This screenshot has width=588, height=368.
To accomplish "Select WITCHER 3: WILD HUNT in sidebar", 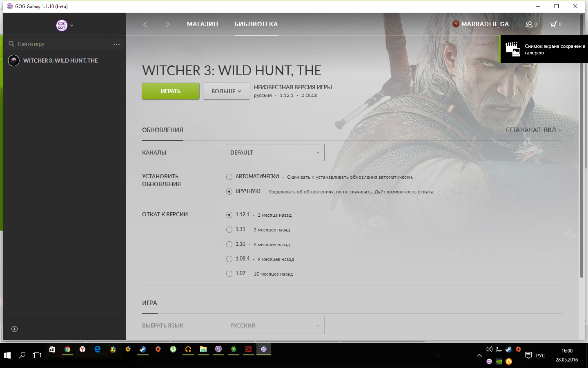I will 65,61.
